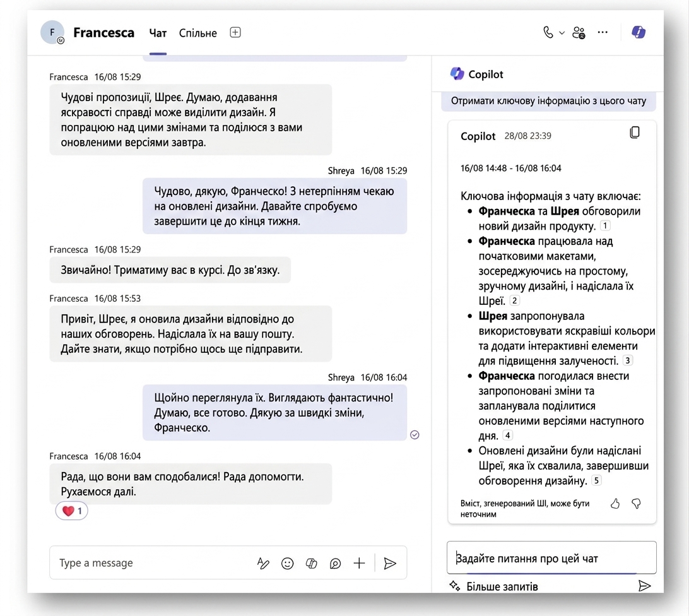689x616 pixels.
Task: Select message starting Рада, що вони вам
Action: [x=191, y=483]
